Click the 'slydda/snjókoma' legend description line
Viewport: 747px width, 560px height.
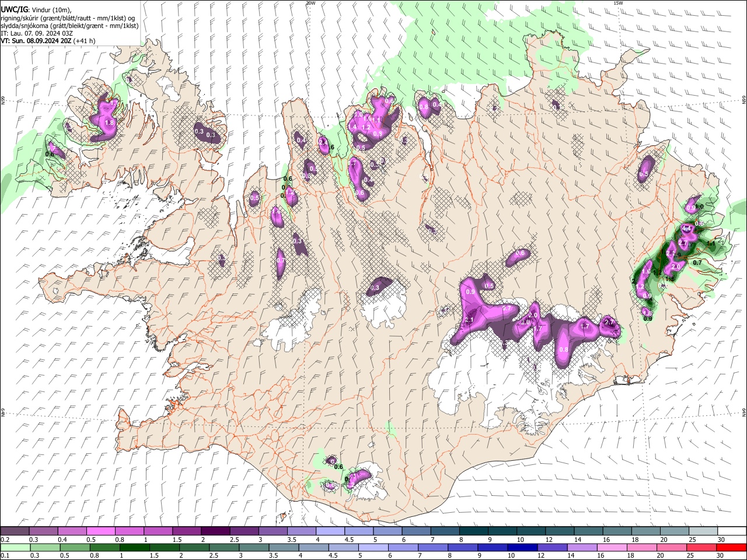(69, 26)
